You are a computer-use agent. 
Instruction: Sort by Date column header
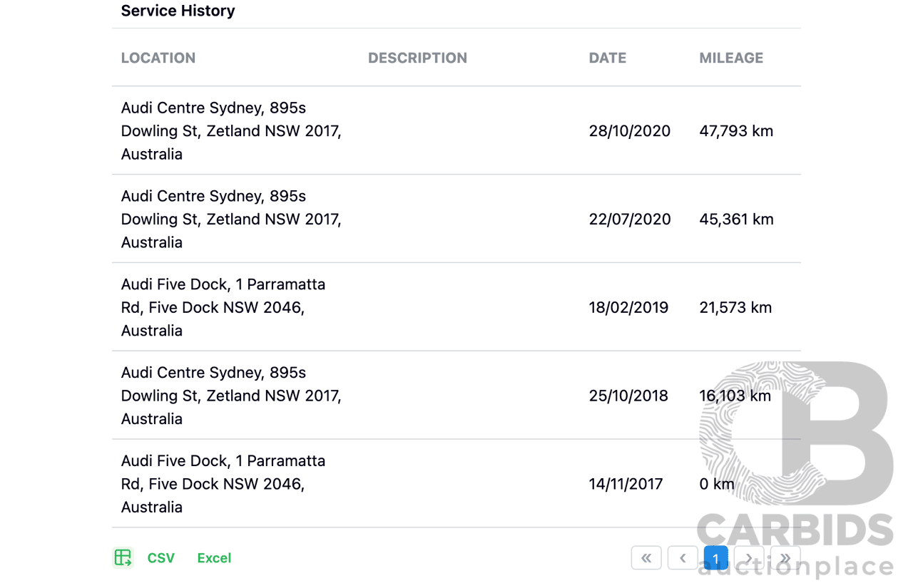(x=608, y=58)
